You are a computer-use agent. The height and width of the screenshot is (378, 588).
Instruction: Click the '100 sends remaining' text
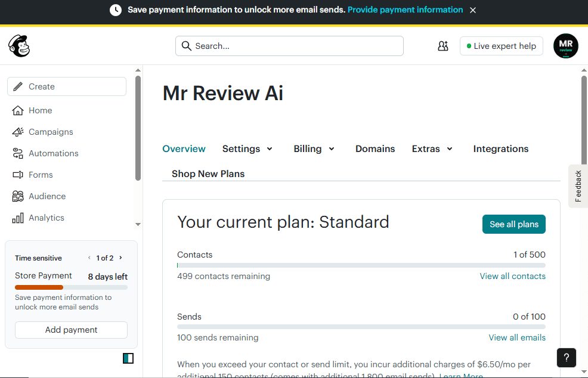218,338
